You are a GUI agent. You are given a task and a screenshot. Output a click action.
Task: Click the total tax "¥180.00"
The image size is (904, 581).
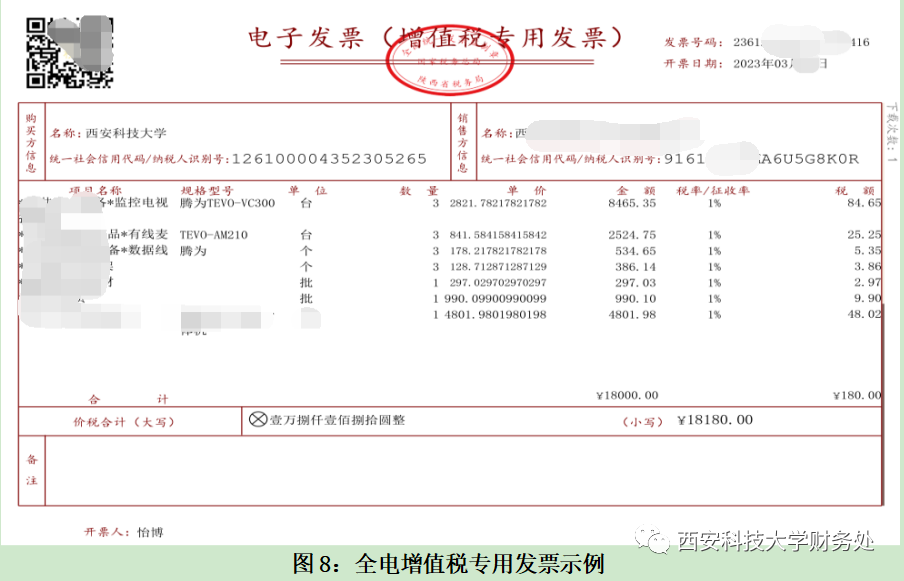[857, 395]
